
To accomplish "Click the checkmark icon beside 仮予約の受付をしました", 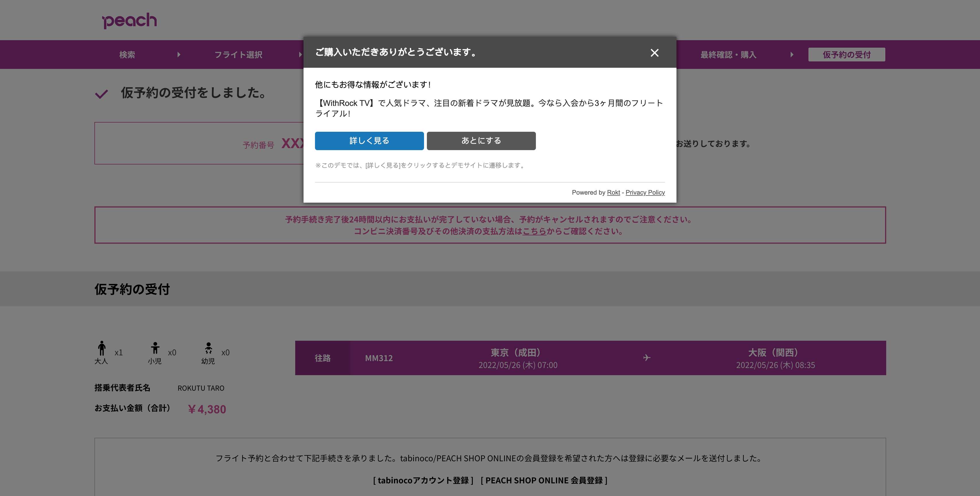I will pyautogui.click(x=101, y=94).
